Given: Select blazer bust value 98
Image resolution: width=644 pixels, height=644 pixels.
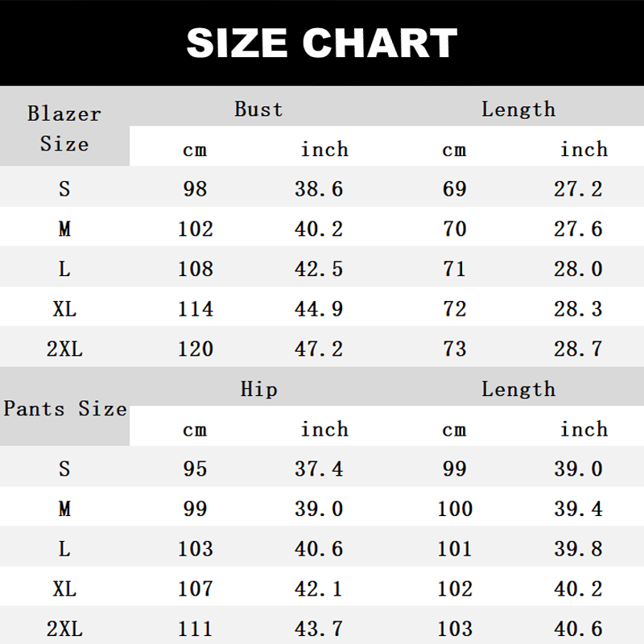Looking at the screenshot, I should pyautogui.click(x=195, y=188).
